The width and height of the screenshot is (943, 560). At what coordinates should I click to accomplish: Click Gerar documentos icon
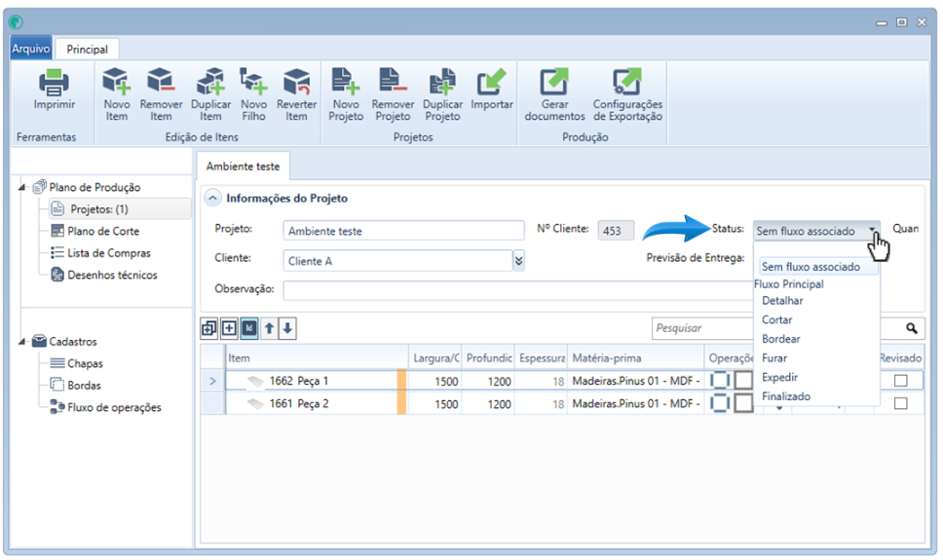pos(554,82)
